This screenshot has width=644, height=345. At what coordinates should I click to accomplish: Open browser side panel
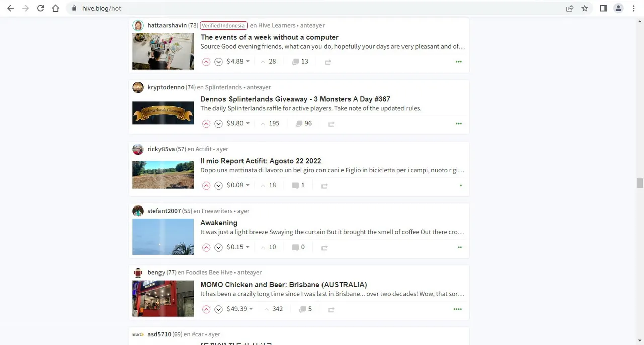coord(603,8)
